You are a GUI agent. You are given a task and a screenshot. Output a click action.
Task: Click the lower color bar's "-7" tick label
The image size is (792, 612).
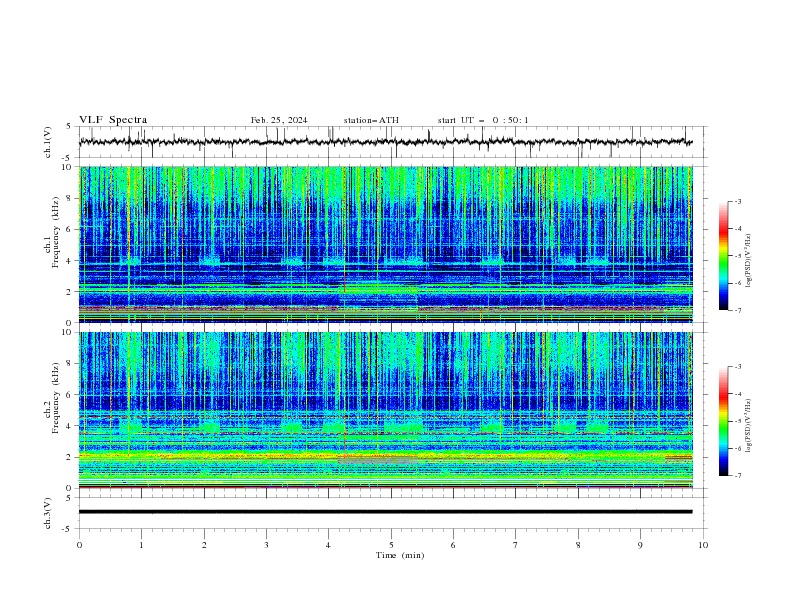(737, 476)
